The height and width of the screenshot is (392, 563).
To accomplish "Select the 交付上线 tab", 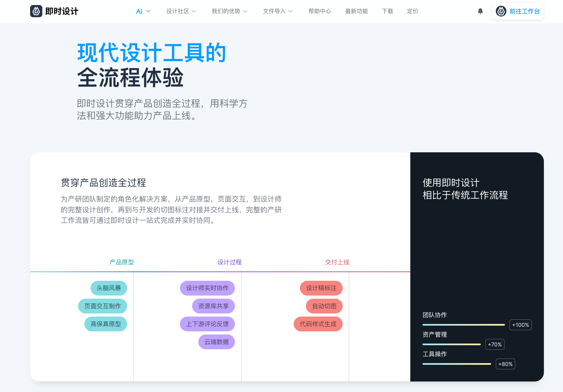I will tap(337, 262).
